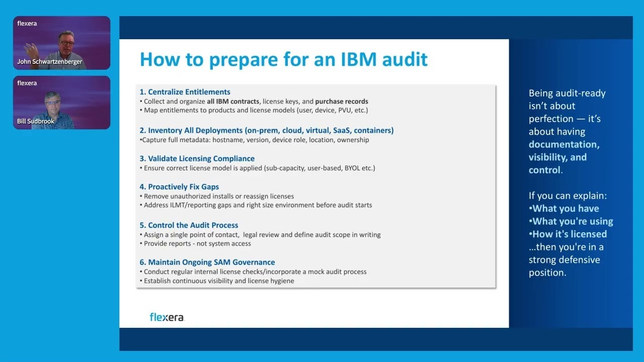Click the flexera logo on the slide footer
The width and height of the screenshot is (644, 362).
point(167,317)
